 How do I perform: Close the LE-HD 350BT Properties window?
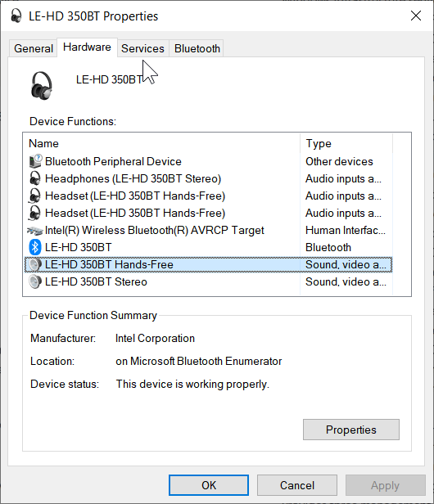click(416, 16)
